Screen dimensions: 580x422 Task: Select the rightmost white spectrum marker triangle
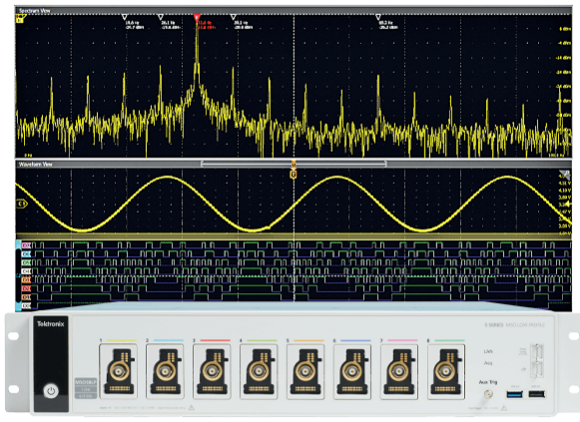(x=378, y=17)
